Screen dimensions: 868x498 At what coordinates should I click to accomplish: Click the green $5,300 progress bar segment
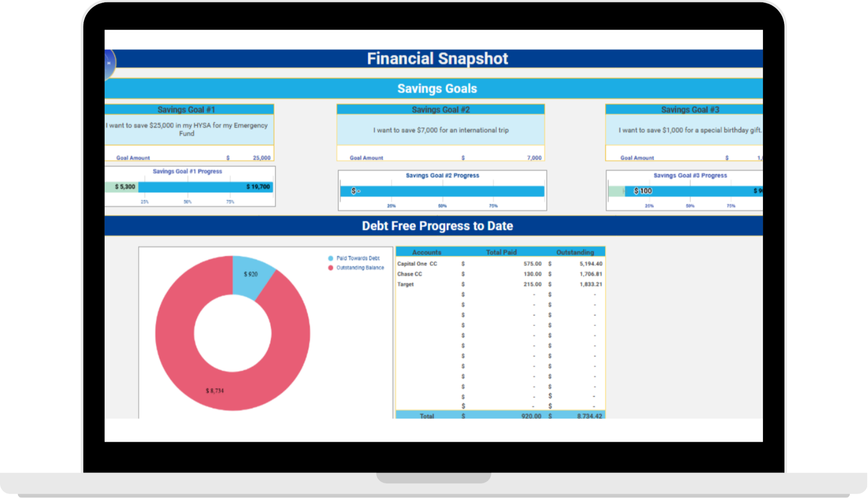pyautogui.click(x=122, y=187)
